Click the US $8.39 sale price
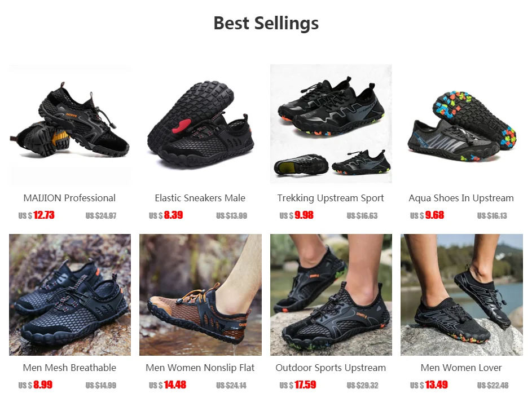Image resolution: width=532 pixels, height=411 pixels. 166,215
